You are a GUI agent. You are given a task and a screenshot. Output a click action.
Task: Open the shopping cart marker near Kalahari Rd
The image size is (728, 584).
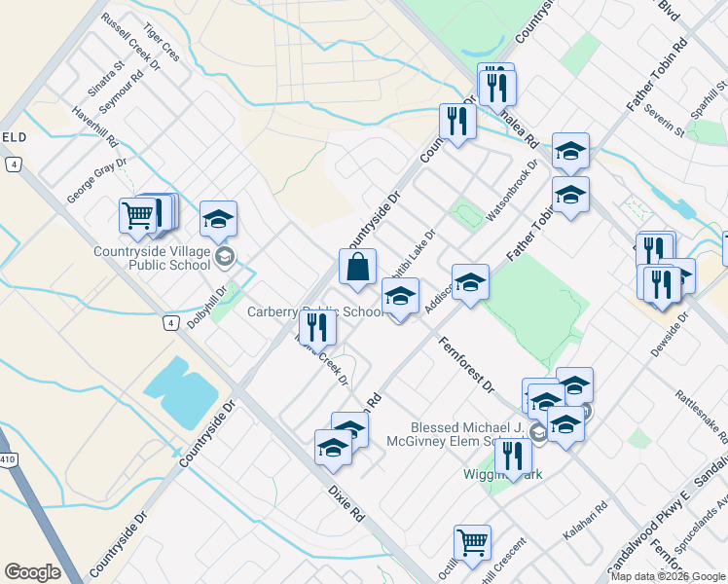click(472, 546)
